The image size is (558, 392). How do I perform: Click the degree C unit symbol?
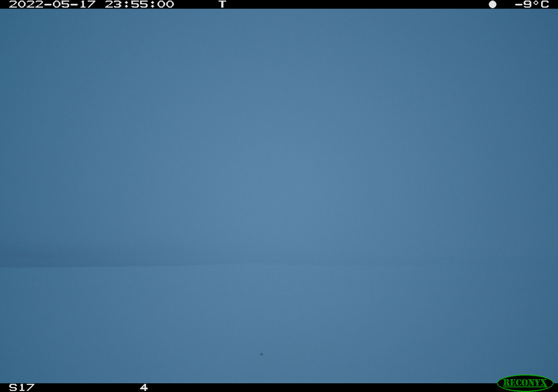pos(541,4)
